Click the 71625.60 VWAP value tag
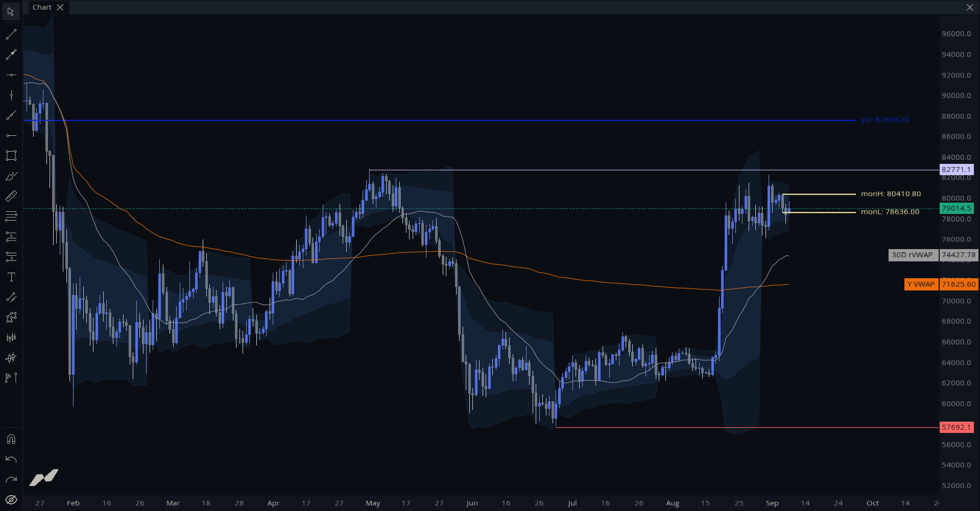The width and height of the screenshot is (980, 511). pyautogui.click(x=959, y=284)
